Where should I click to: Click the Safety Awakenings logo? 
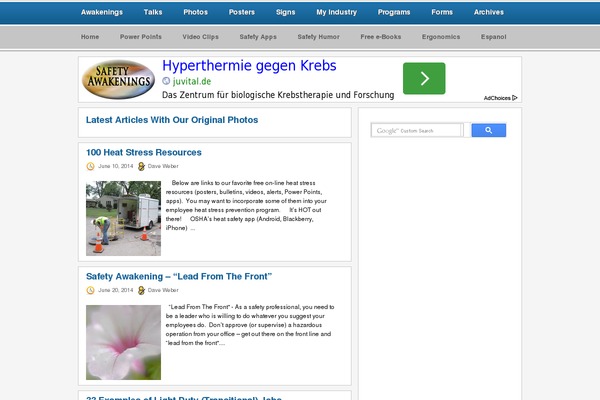118,79
